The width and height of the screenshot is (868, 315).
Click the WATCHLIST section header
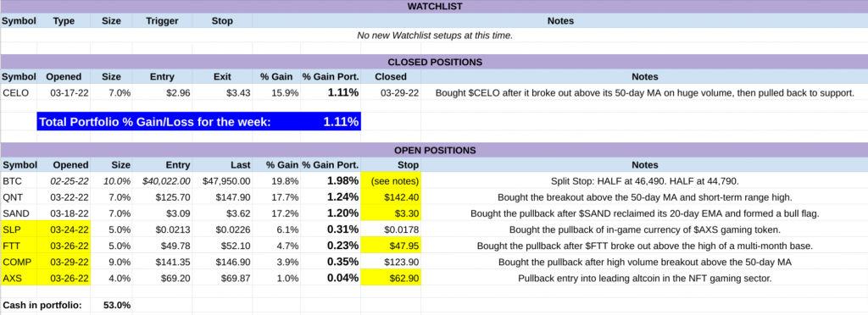click(x=434, y=7)
